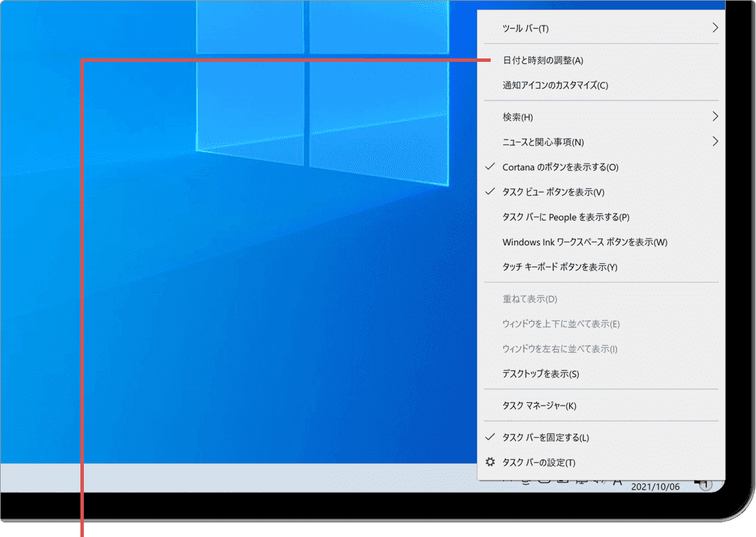Enable タッチ キーボード ボタンを表示
This screenshot has width=756, height=537.
(x=559, y=267)
